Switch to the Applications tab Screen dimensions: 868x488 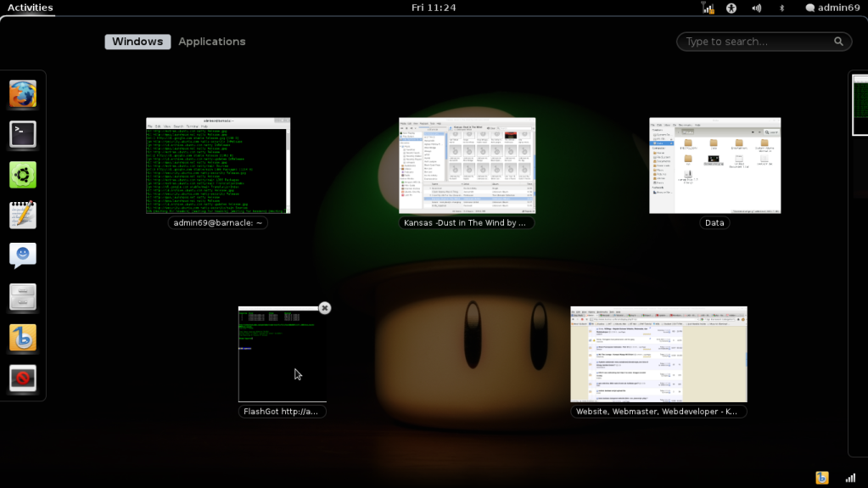211,42
